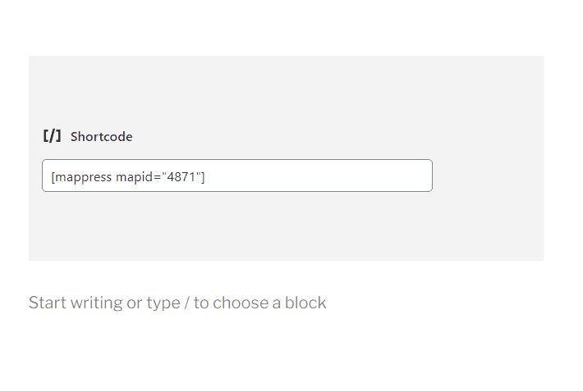This screenshot has width=583, height=392.
Task: Click grey area left of the Shortcode icon
Action: pyautogui.click(x=34, y=137)
